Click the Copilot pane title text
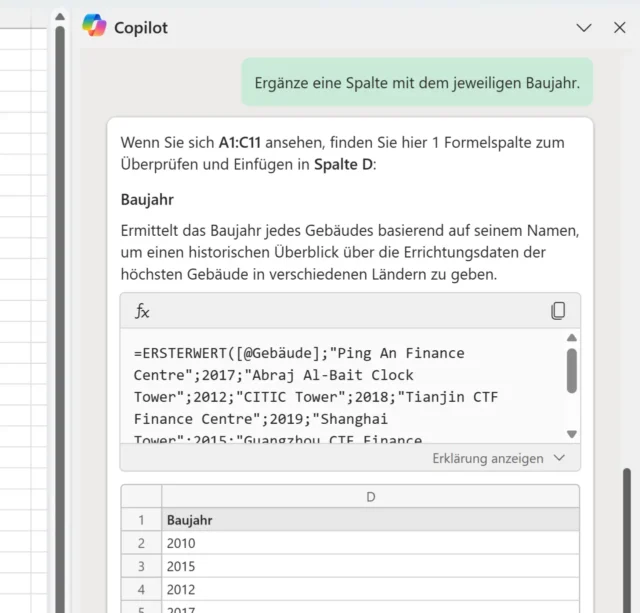Screen dimensions: 640x613 click(x=141, y=28)
